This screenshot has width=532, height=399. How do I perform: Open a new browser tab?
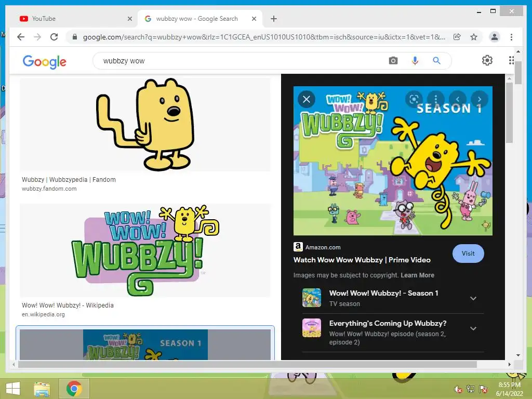[274, 19]
